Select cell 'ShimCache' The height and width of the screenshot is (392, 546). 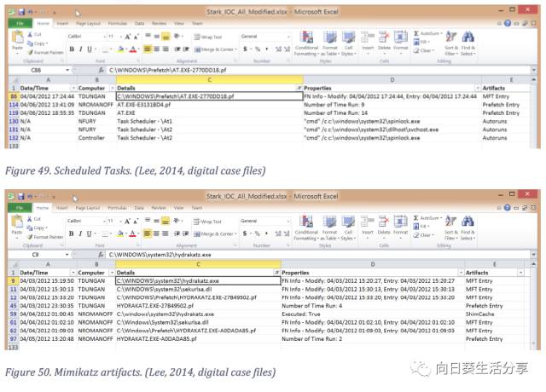(494, 314)
